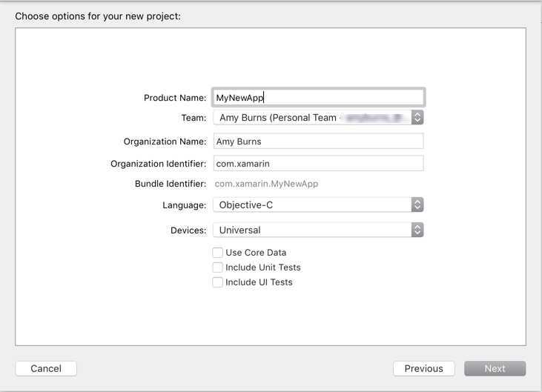Click into the Organization Name field

tap(318, 142)
